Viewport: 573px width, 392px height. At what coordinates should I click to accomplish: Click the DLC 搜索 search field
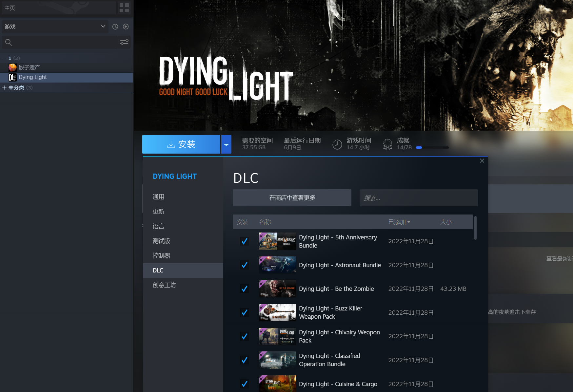419,198
